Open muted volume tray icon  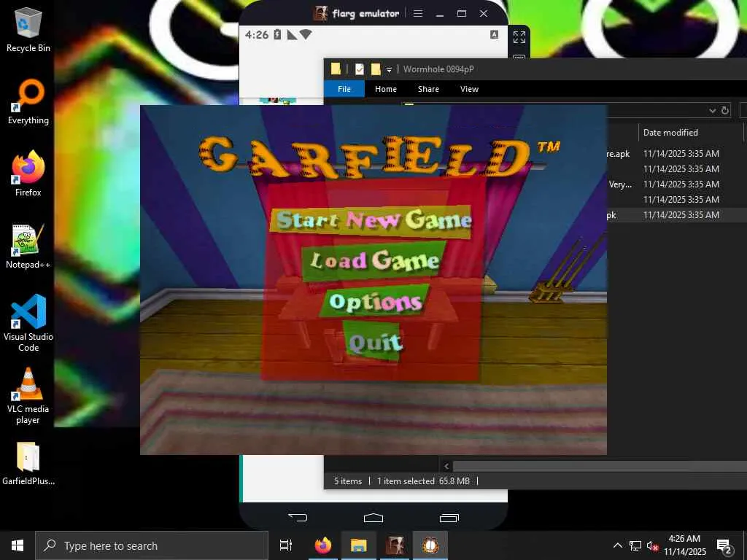652,545
